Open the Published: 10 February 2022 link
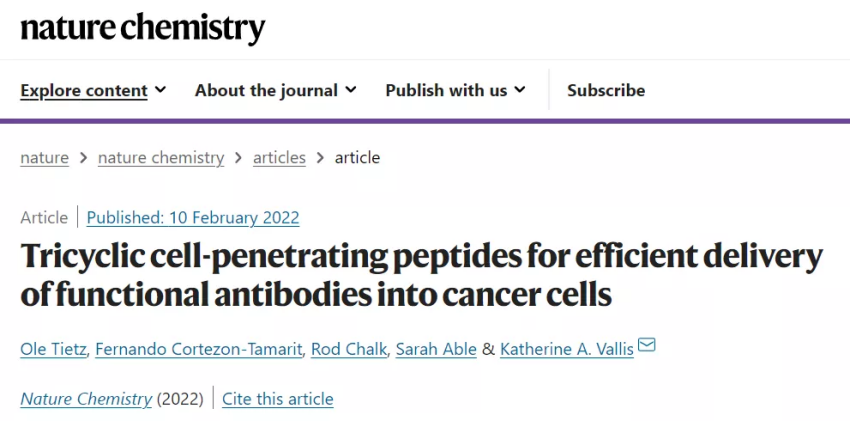 click(193, 218)
